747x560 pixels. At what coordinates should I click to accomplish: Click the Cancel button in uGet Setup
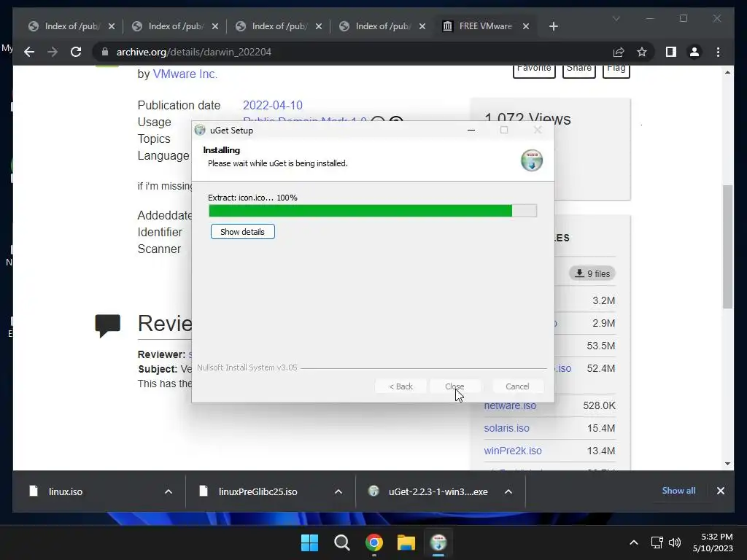(517, 386)
